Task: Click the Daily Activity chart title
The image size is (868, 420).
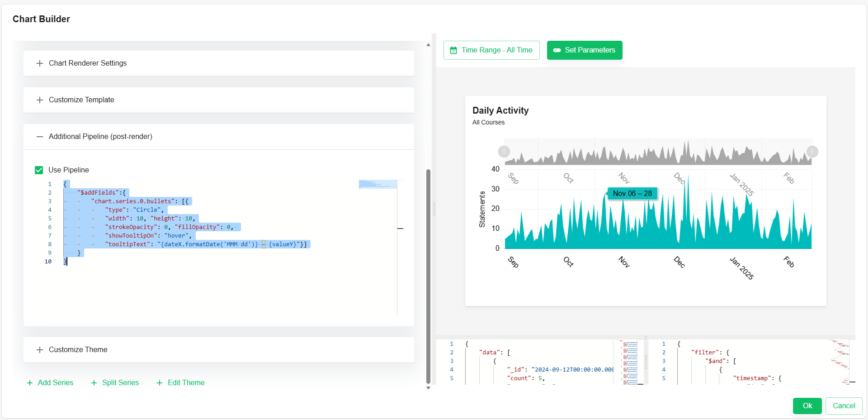Action: [500, 110]
